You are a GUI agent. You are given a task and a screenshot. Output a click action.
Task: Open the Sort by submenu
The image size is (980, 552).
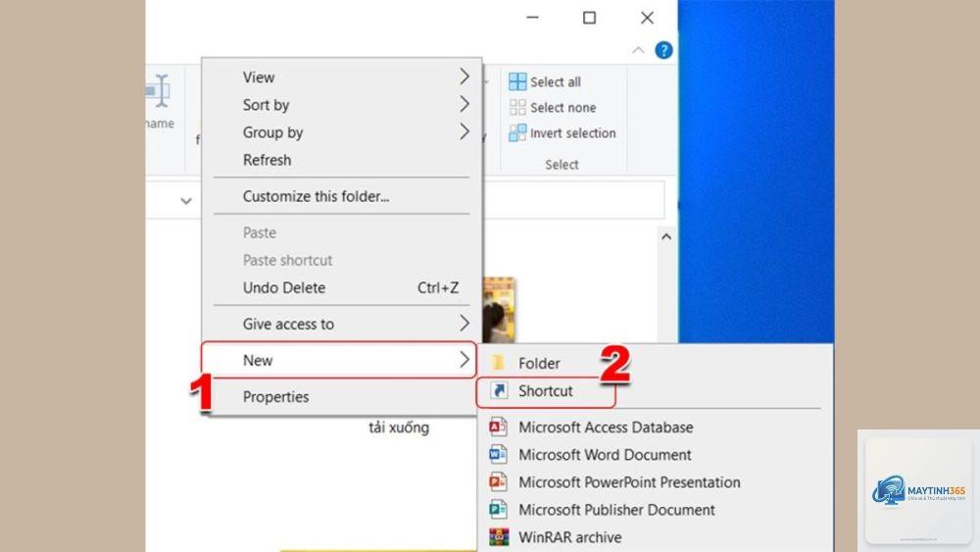pos(341,104)
